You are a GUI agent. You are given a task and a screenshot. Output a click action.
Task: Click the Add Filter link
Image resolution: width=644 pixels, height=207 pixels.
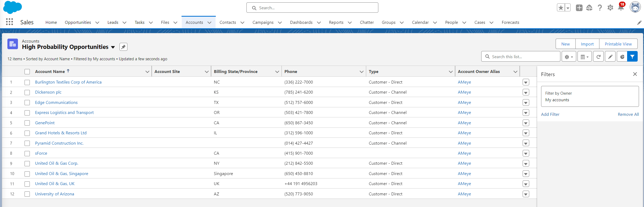click(550, 114)
